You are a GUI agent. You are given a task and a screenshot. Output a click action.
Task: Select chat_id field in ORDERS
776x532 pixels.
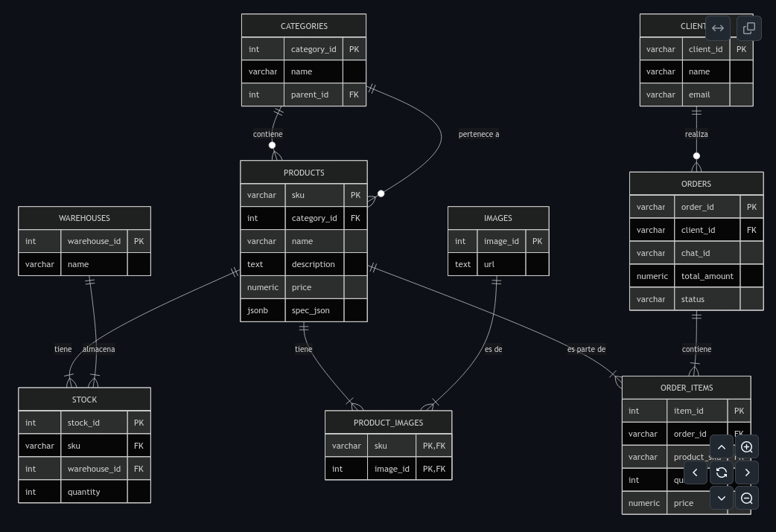point(696,253)
